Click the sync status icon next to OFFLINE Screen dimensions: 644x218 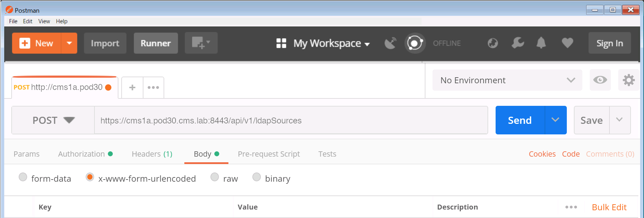[x=415, y=43]
